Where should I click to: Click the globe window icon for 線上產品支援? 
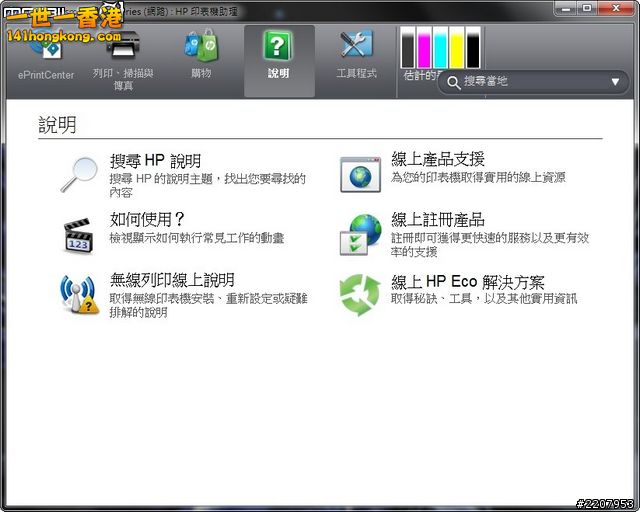pyautogui.click(x=360, y=173)
